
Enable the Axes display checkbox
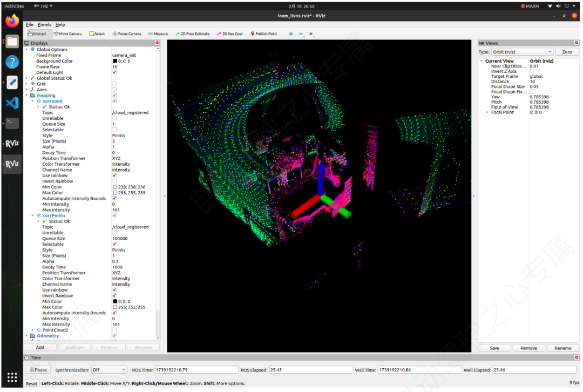pos(114,89)
